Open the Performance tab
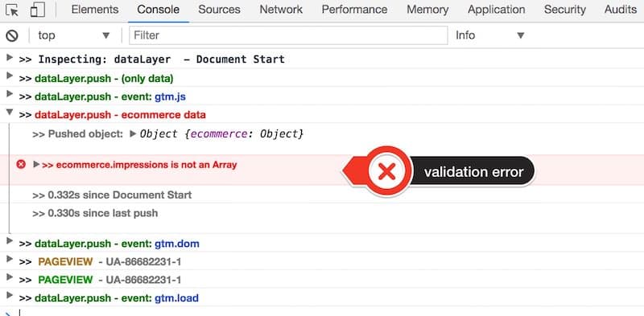644x316 pixels. tap(354, 10)
